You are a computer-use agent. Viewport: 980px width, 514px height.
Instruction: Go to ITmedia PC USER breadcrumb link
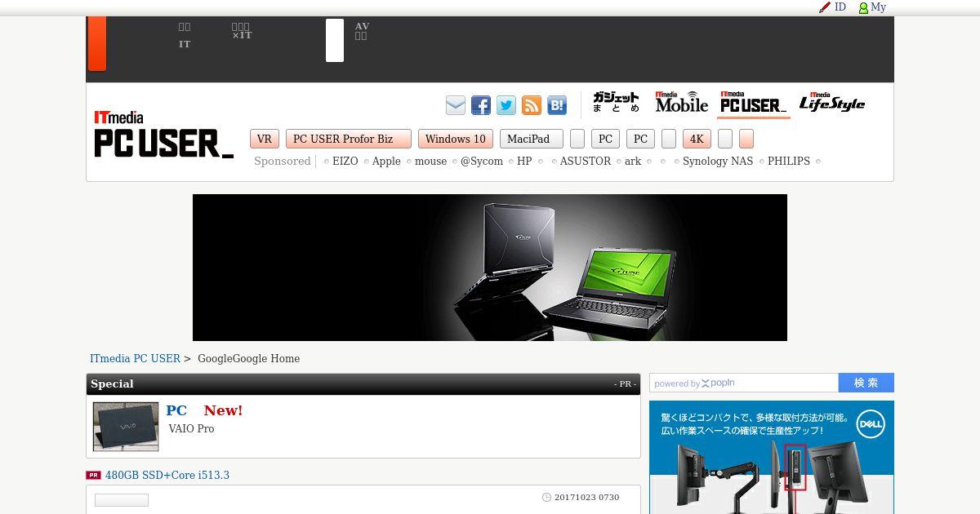tap(135, 359)
